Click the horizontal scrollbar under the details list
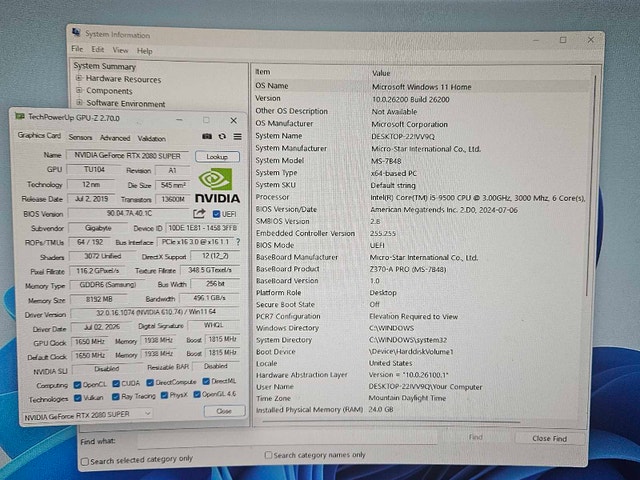Image resolution: width=640 pixels, height=480 pixels. [391, 422]
